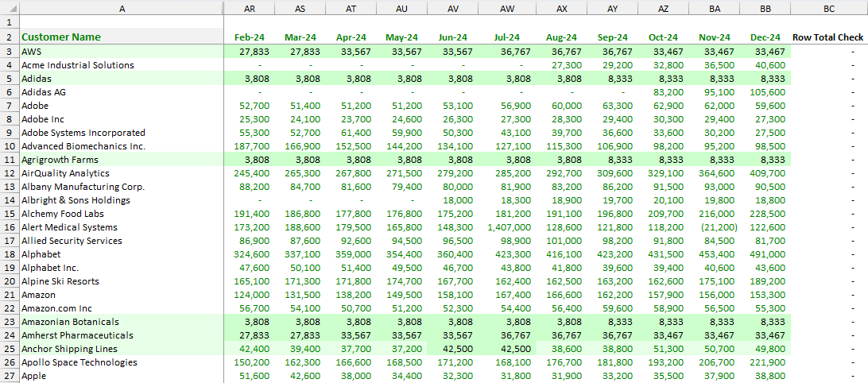
Task: Select Apollo Space Technologies cell
Action: tap(122, 362)
